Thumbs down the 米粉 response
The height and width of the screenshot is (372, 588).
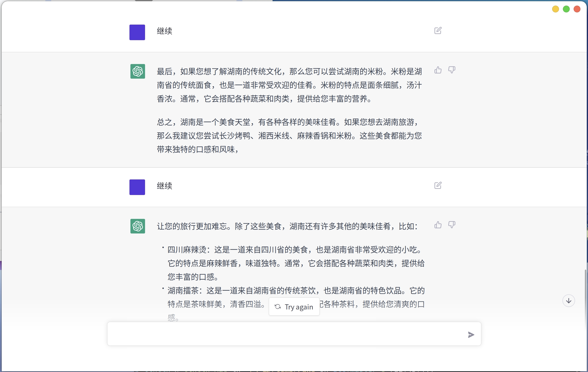click(x=451, y=70)
